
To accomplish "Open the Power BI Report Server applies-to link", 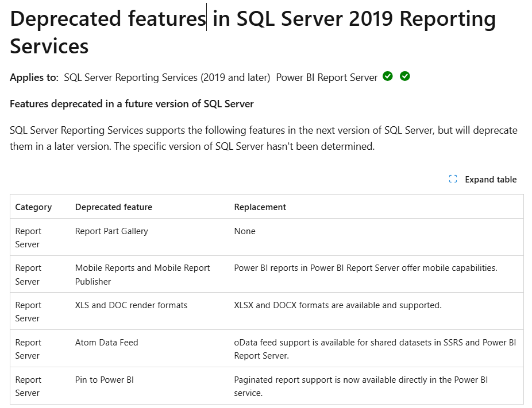I will tap(327, 77).
